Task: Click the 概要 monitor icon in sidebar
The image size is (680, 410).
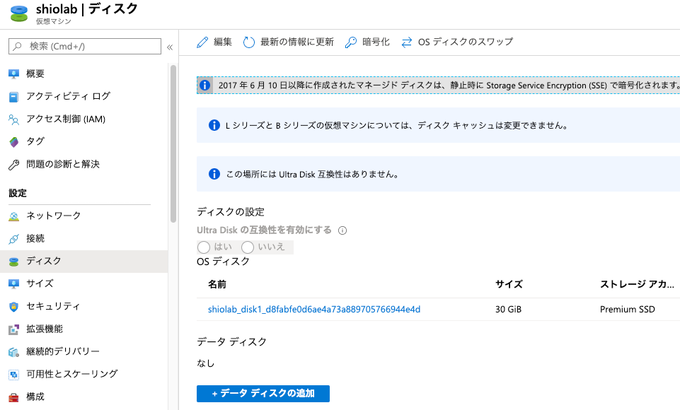Action: click(x=14, y=74)
